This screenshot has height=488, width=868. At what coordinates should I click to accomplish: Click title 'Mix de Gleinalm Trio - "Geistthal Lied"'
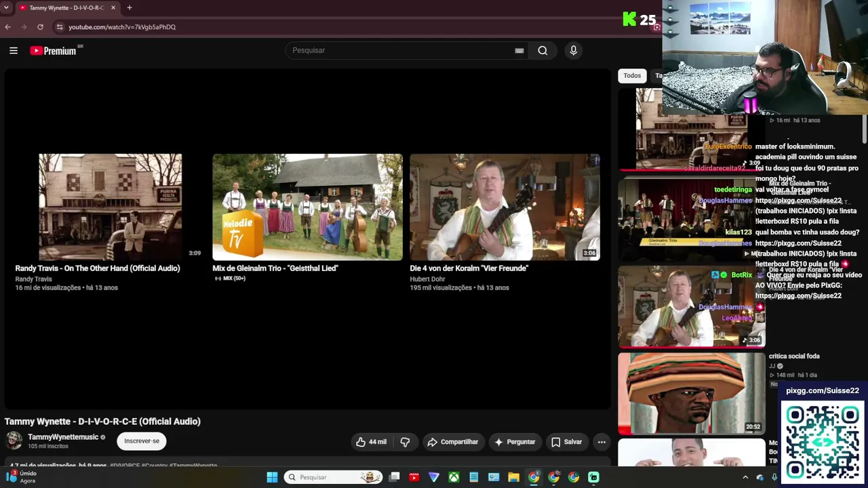(275, 268)
